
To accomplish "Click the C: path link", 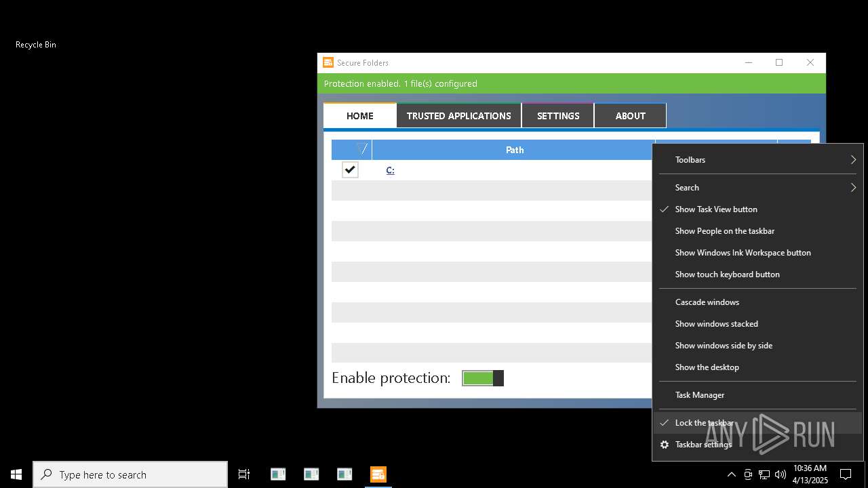I will [x=390, y=170].
